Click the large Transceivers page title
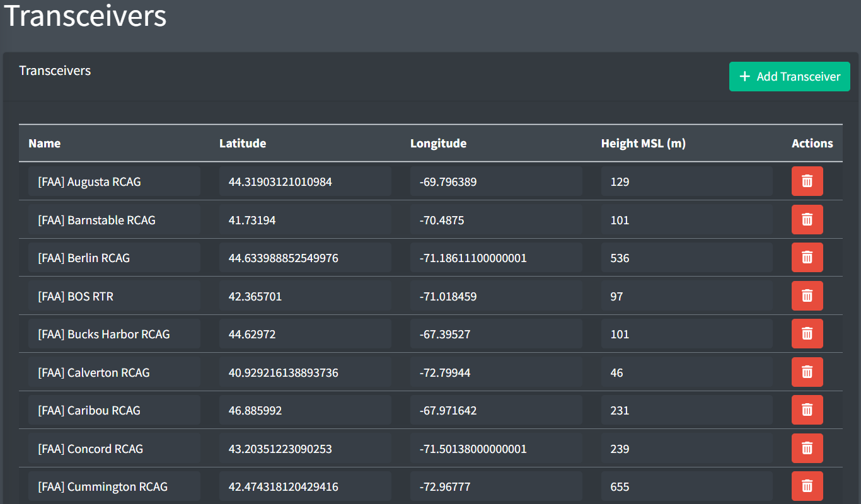Viewport: 861px width, 504px height. click(x=86, y=15)
